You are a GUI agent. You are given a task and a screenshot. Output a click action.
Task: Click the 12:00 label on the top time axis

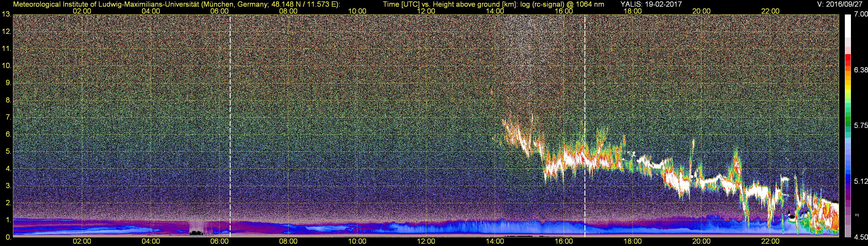coord(426,11)
